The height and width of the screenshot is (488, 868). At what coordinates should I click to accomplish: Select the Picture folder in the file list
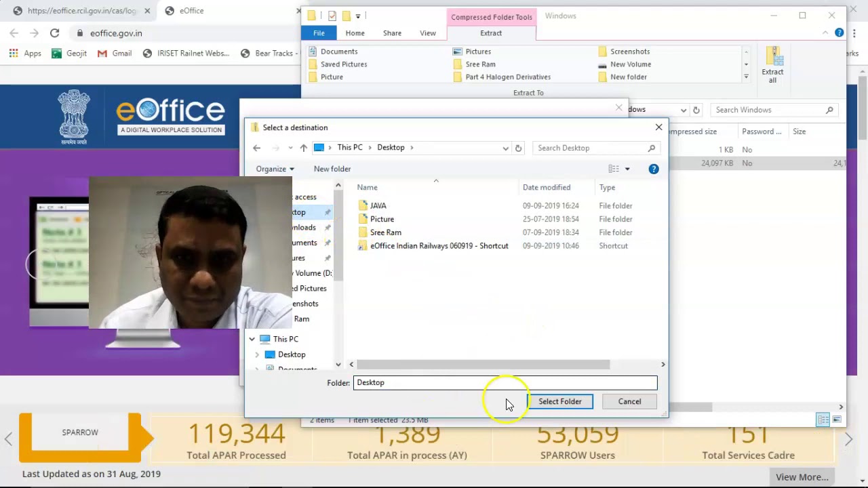pyautogui.click(x=382, y=219)
